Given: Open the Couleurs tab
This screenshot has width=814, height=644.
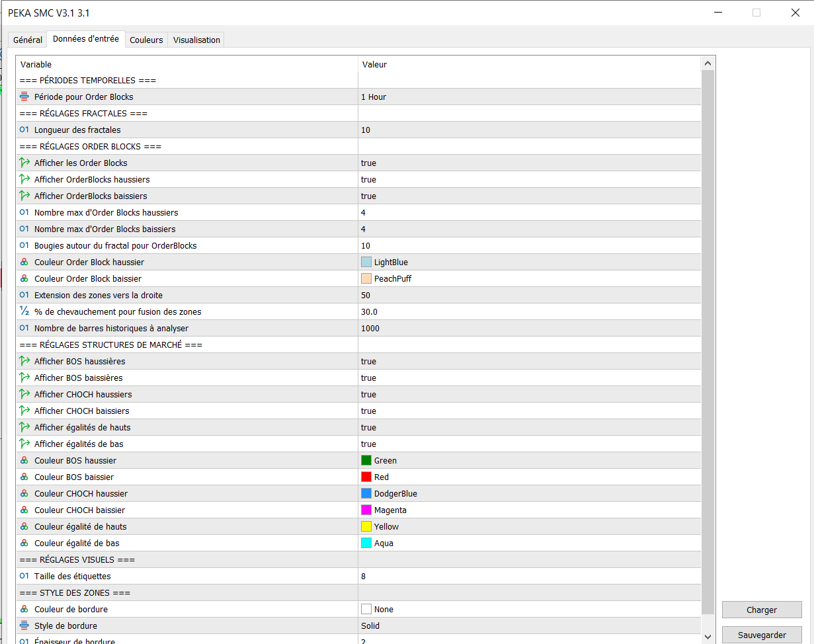Looking at the screenshot, I should [x=146, y=40].
